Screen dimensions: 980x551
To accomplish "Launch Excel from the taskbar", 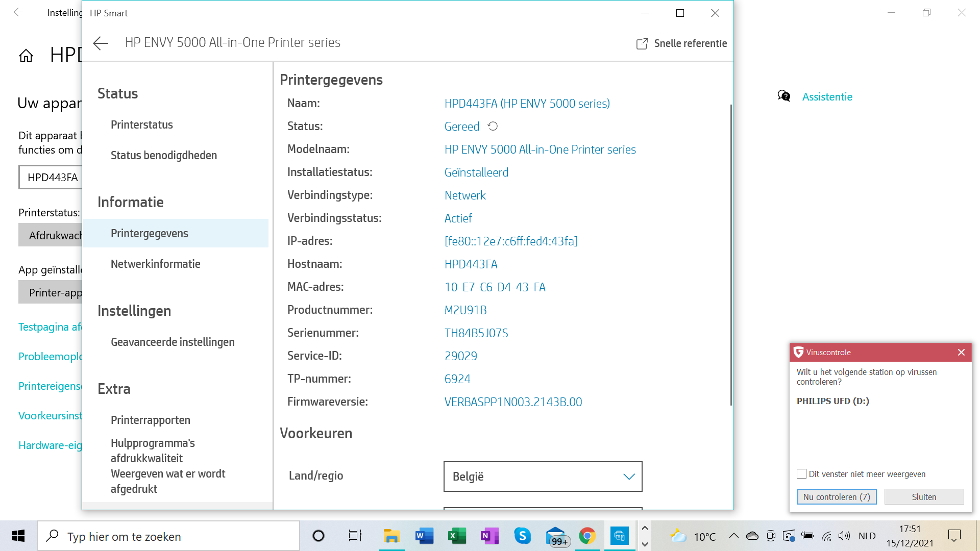I will tap(456, 536).
